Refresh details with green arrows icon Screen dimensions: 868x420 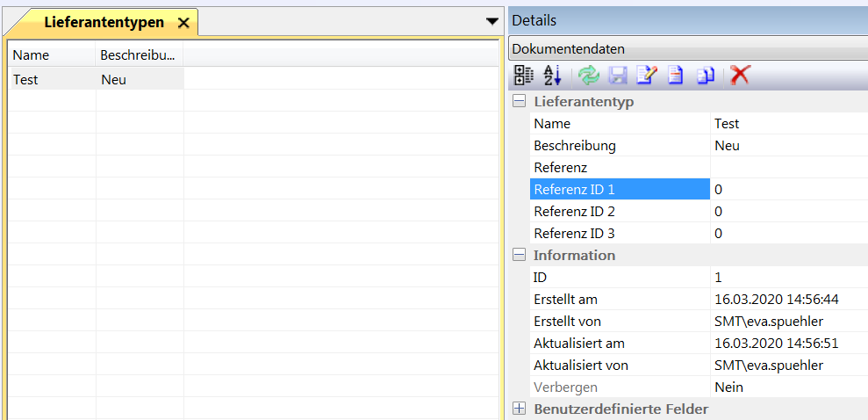point(589,76)
